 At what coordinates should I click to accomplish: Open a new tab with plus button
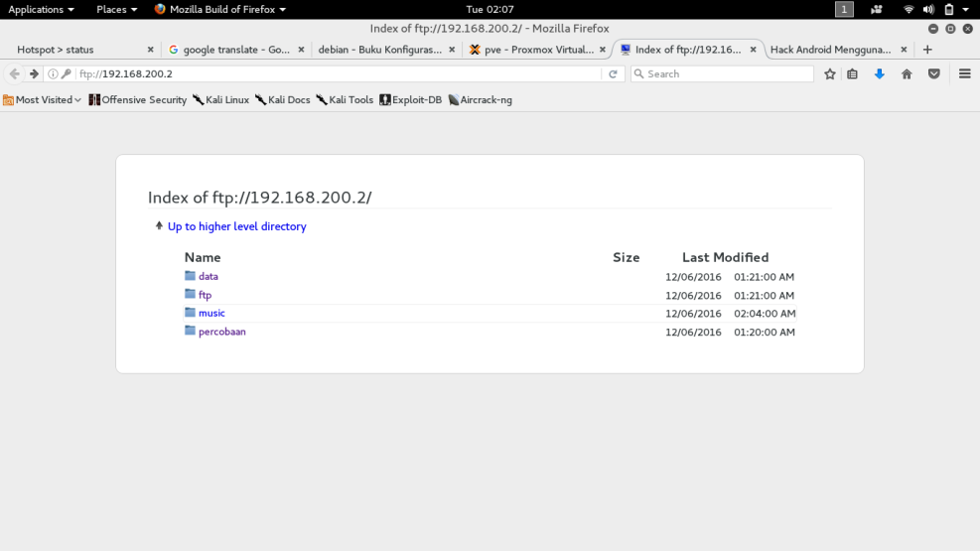point(927,50)
